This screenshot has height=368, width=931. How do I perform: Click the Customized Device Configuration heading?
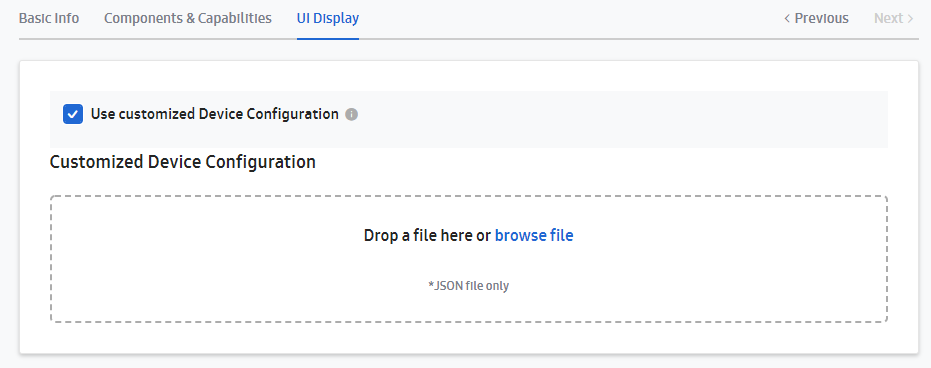click(x=182, y=162)
